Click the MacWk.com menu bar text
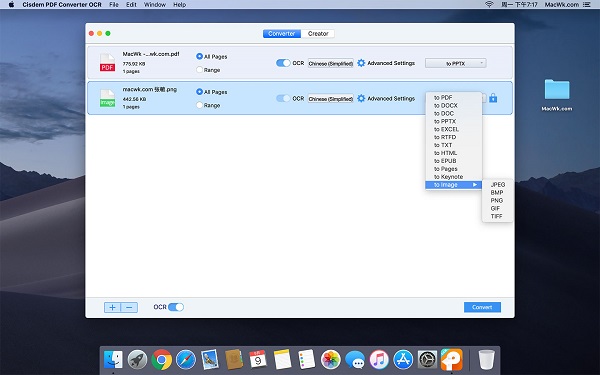The height and width of the screenshot is (375, 600). pyautogui.click(x=562, y=5)
